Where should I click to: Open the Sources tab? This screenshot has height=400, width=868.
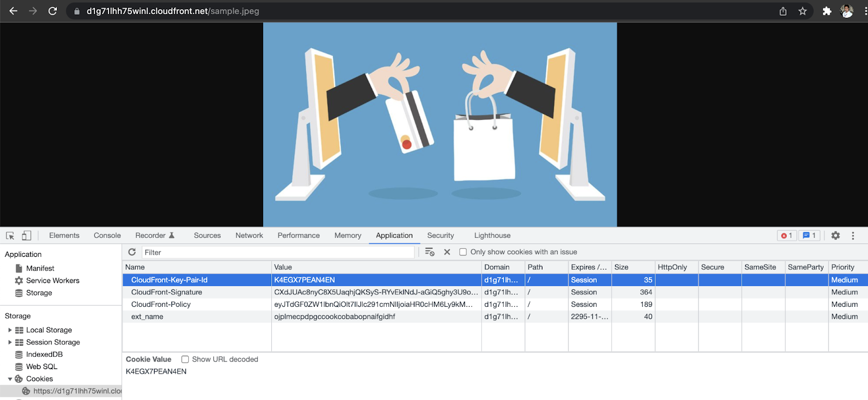click(207, 236)
